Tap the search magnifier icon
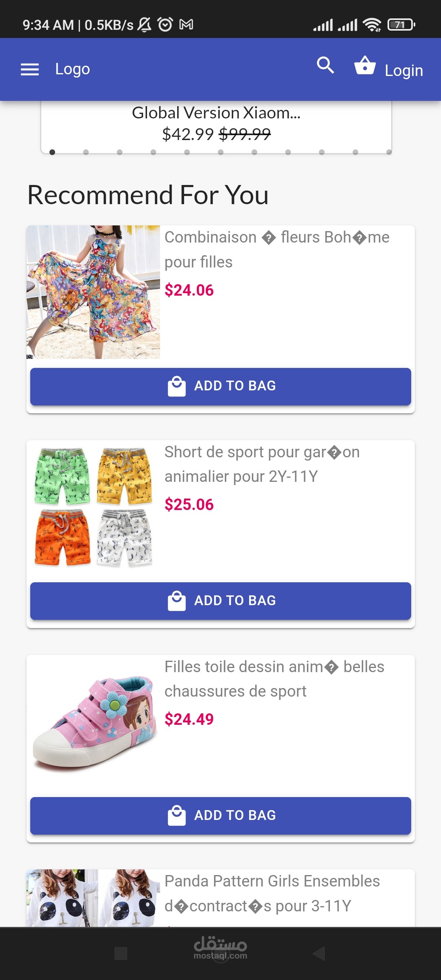Viewport: 441px width, 980px height. tap(325, 65)
